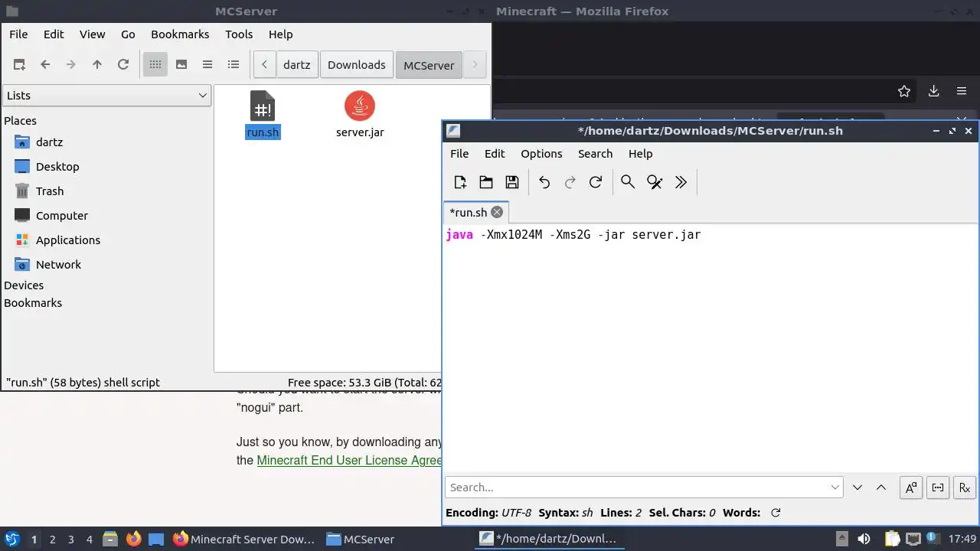Image resolution: width=980 pixels, height=551 pixels.
Task: Open the text editor Search menu
Action: coord(595,154)
